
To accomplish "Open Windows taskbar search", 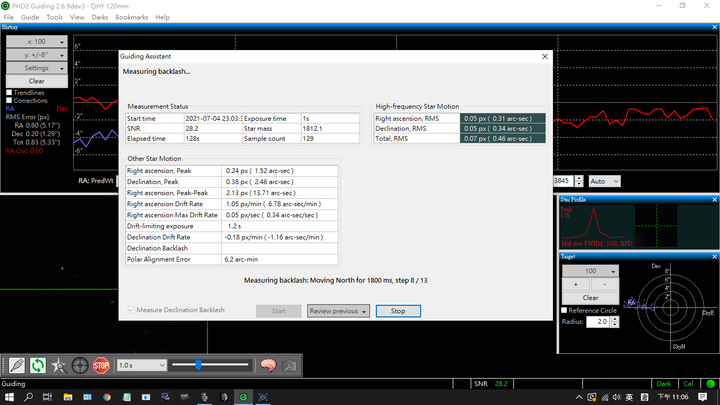I will click(x=28, y=397).
